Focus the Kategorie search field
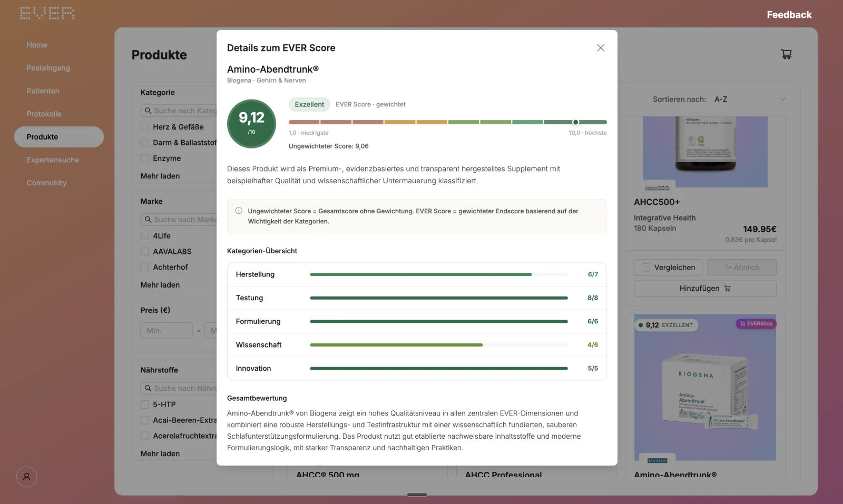Image resolution: width=843 pixels, height=504 pixels. [179, 111]
